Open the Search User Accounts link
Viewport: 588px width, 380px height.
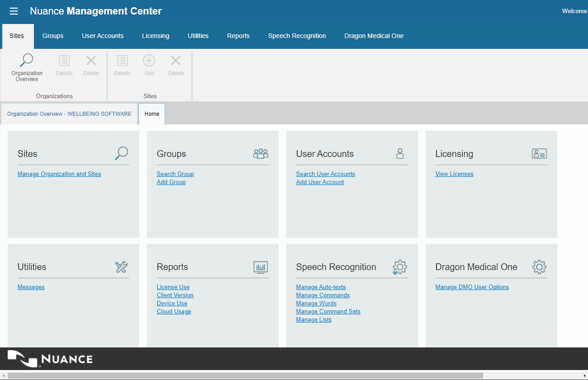tap(326, 174)
